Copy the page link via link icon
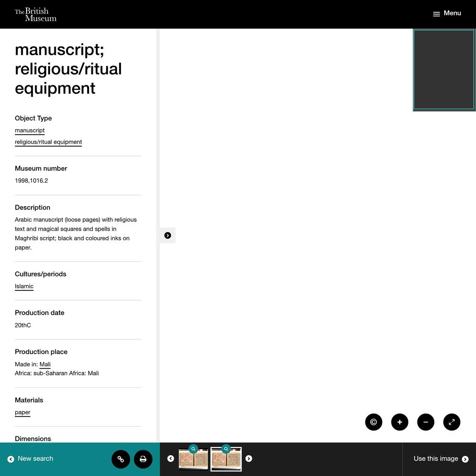 (121, 459)
